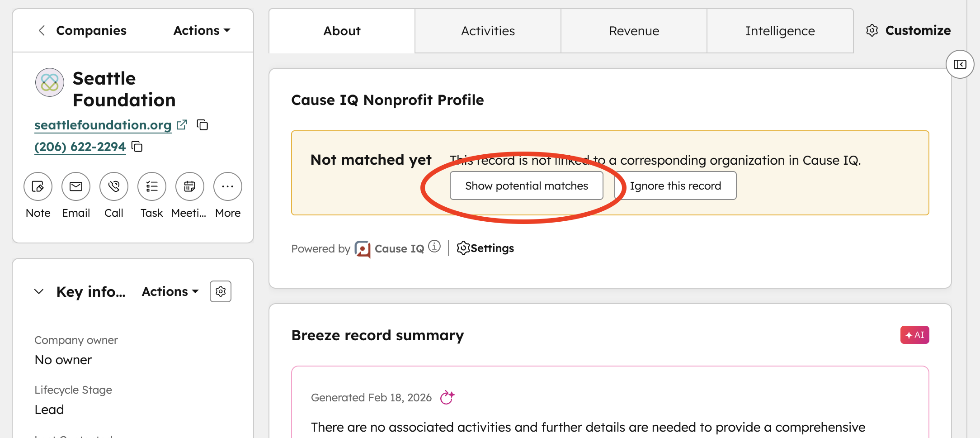980x438 pixels.
Task: Create a Note for Seattle Foundation
Action: [x=38, y=186]
